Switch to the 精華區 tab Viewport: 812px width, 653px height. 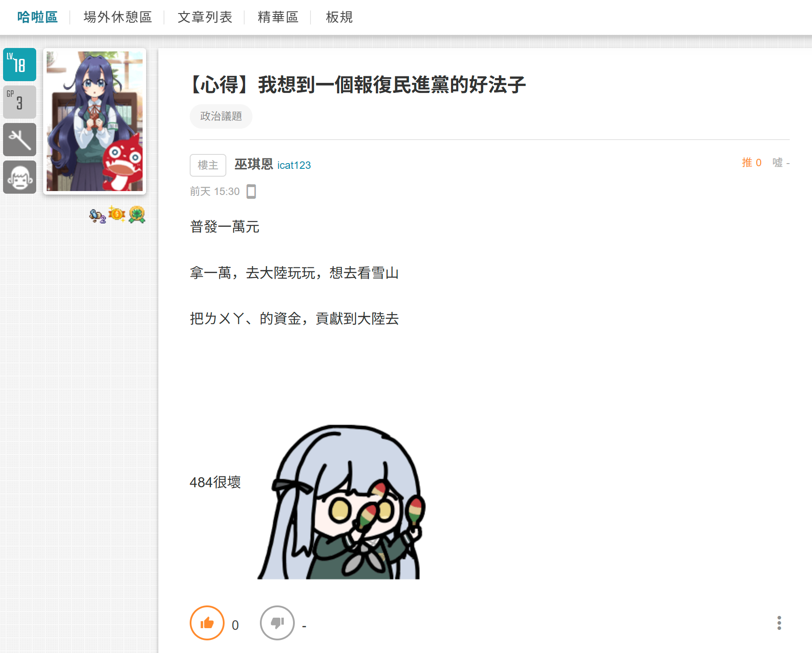(x=278, y=17)
